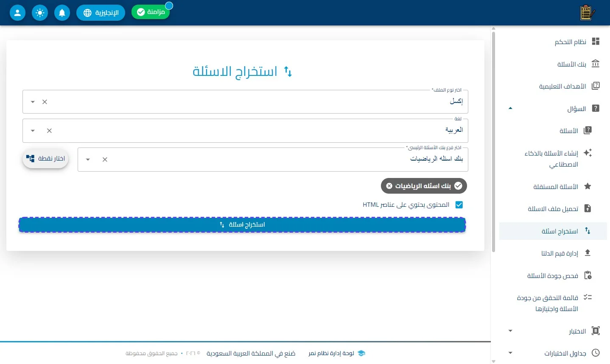Expand the الاختبار sidebar section

click(510, 331)
